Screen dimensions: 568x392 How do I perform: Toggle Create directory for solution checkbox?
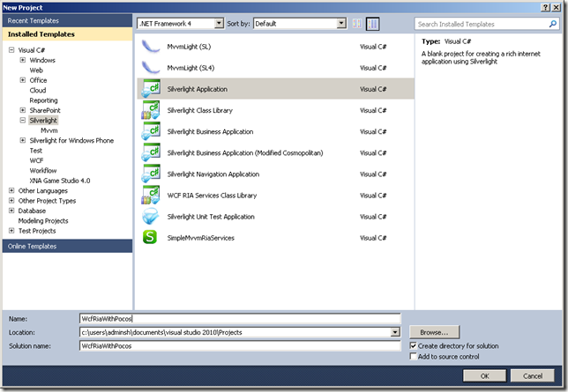coord(413,345)
